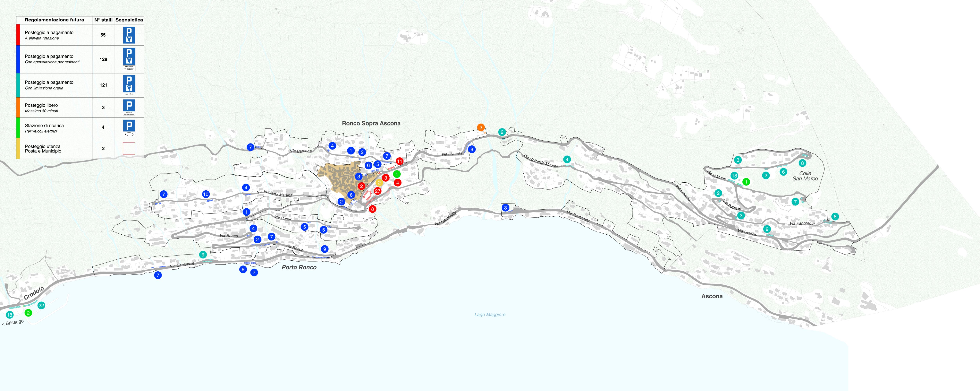Click the orange color bar in legend
980x391 pixels.
tap(18, 107)
